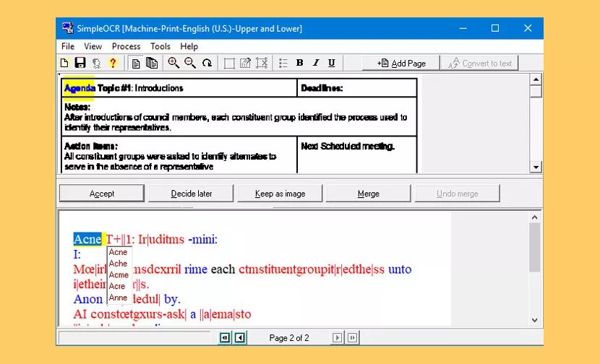Select the multiple pages view icon
Viewport: 600px width, 364px height.
[152, 63]
